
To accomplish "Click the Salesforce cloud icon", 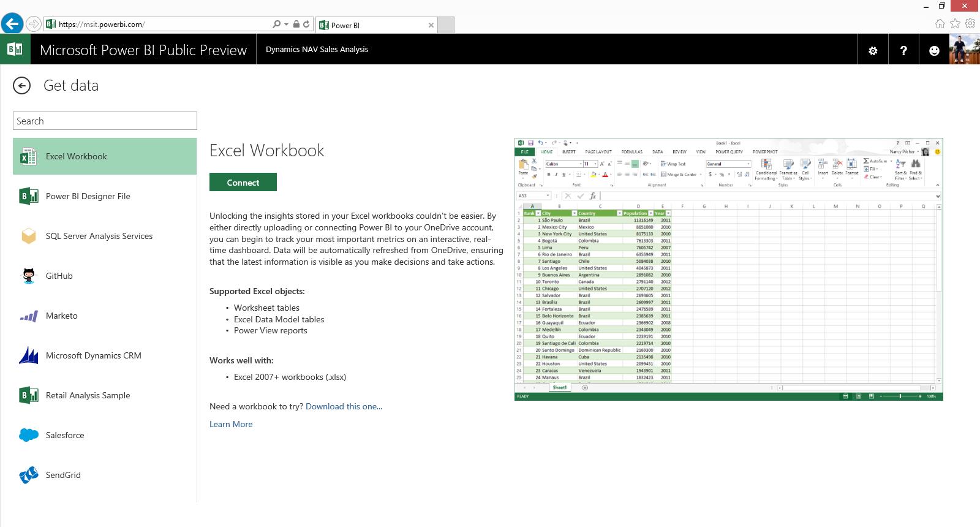I will click(x=28, y=435).
